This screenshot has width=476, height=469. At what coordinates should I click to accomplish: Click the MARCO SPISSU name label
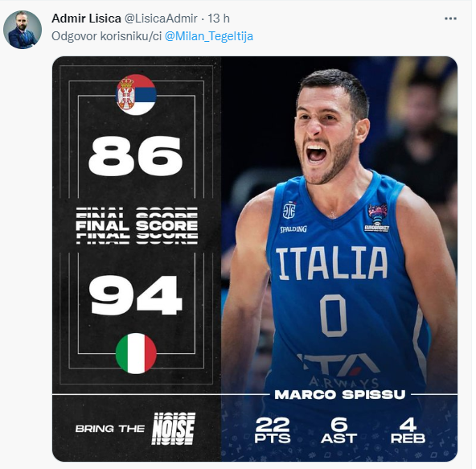coord(339,394)
